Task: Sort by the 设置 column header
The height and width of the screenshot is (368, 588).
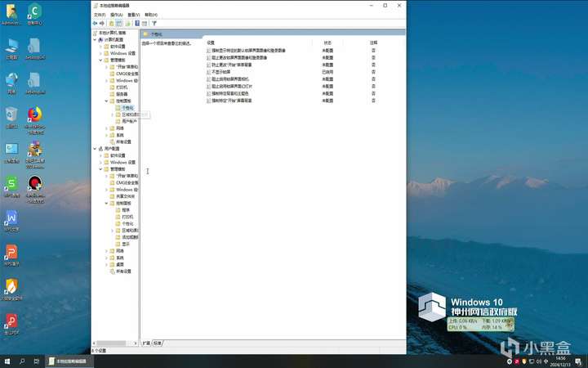Action: click(x=259, y=43)
